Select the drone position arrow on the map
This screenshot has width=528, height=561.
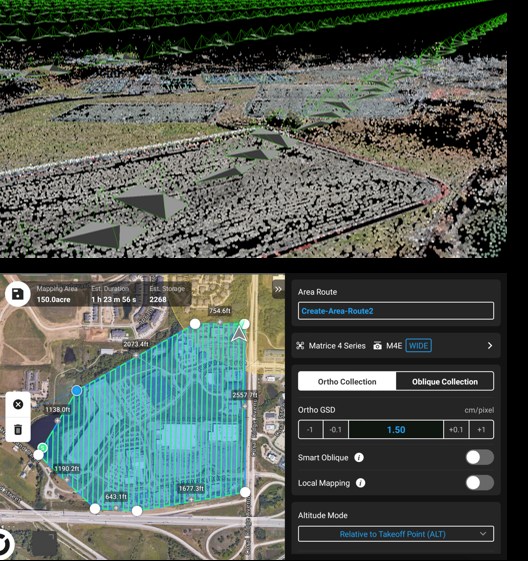click(239, 335)
